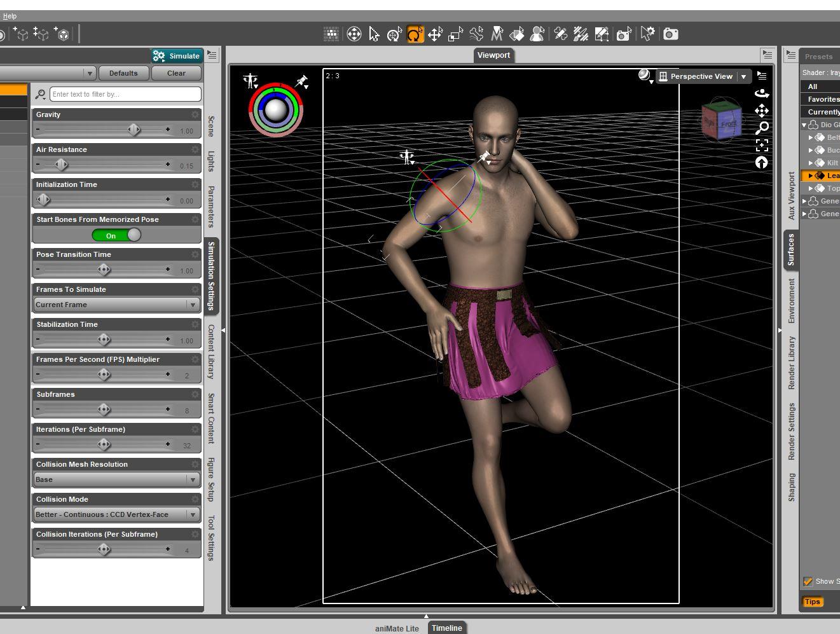
Task: Click the viewport zoom magnifier icon
Action: pos(761,128)
